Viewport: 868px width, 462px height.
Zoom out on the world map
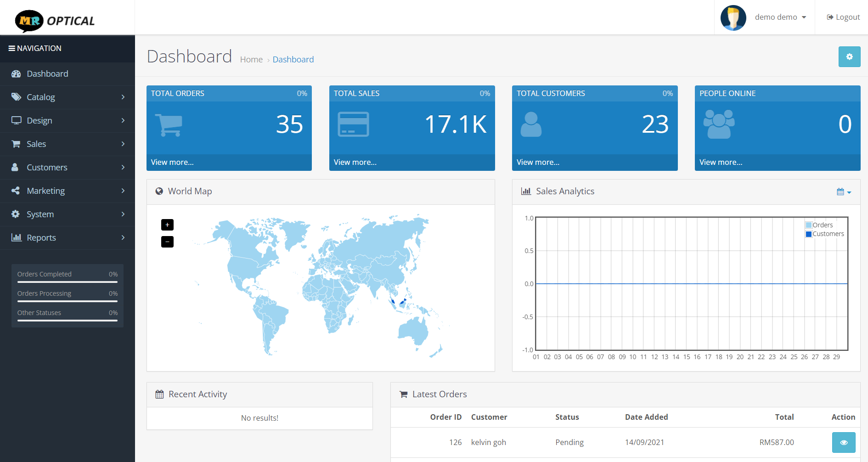(167, 242)
